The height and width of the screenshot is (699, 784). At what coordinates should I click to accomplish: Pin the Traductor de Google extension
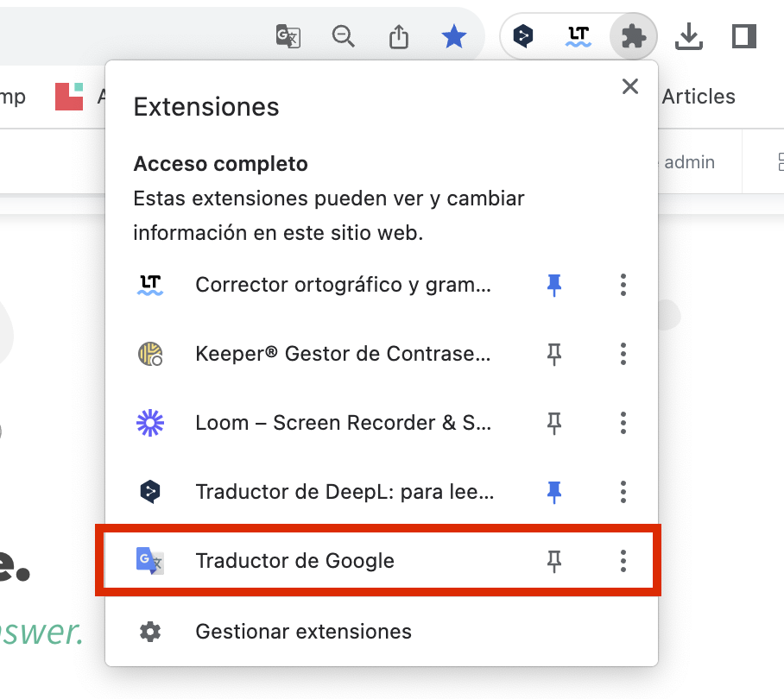[x=554, y=562]
